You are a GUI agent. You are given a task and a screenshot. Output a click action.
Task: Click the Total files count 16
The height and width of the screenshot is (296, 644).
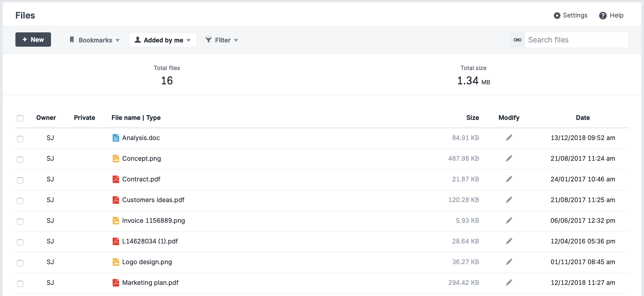coord(167,81)
